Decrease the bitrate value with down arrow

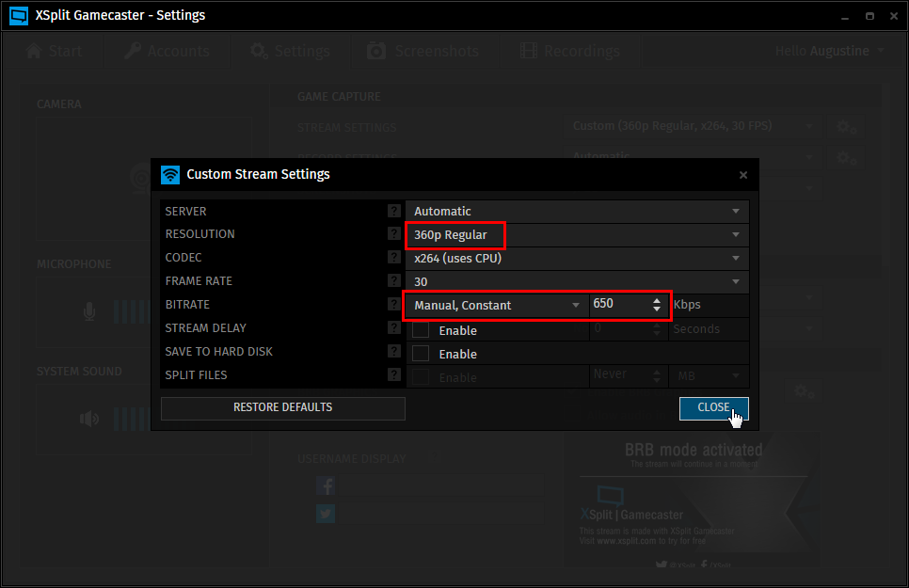[x=656, y=310]
